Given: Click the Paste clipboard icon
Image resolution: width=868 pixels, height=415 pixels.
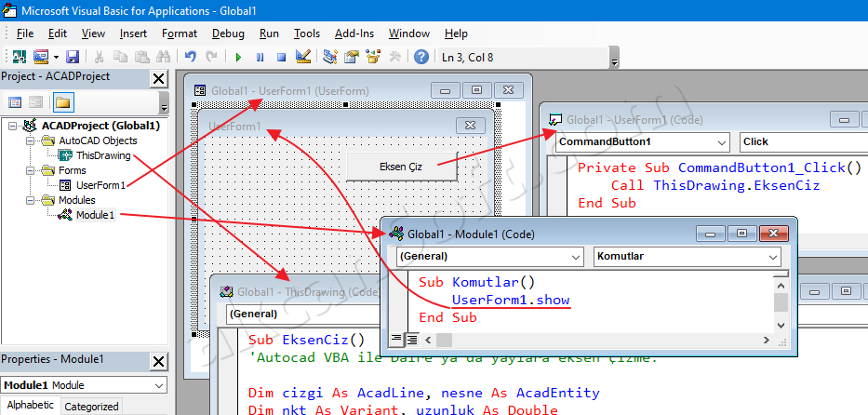Looking at the screenshot, I should click(x=141, y=57).
